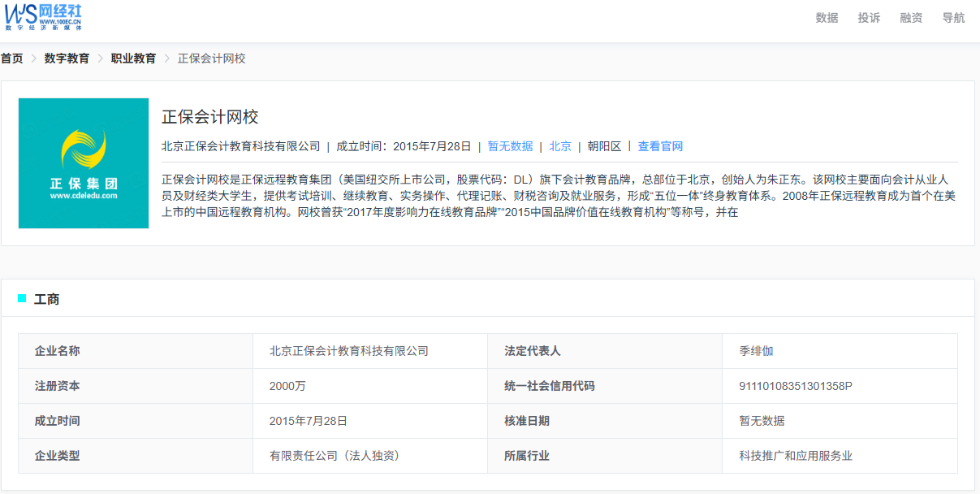Click 2015年7月28日 table cell

pyautogui.click(x=370, y=421)
